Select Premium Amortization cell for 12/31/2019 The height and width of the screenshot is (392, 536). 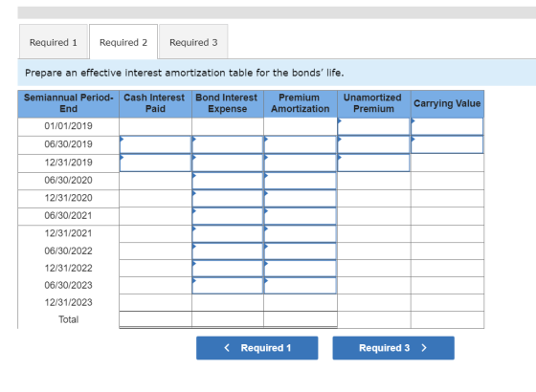[301, 163]
